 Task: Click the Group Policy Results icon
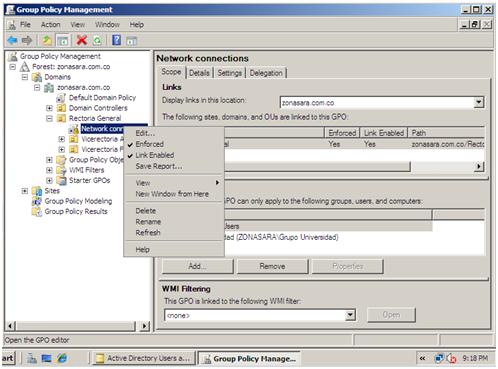(x=37, y=211)
